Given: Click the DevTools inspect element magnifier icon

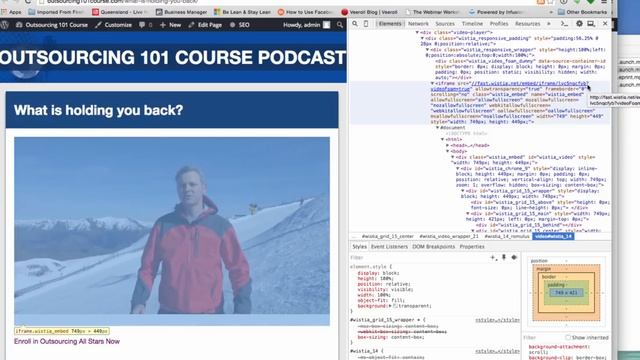Looking at the screenshot, I should [x=355, y=24].
